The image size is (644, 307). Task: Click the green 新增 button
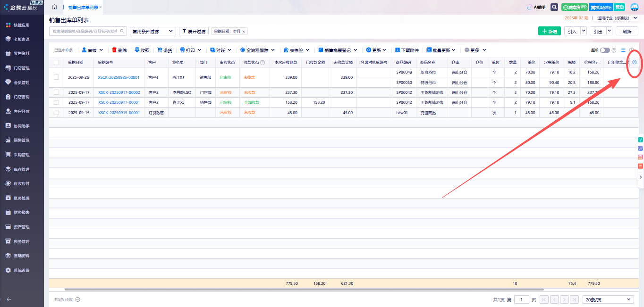point(549,31)
